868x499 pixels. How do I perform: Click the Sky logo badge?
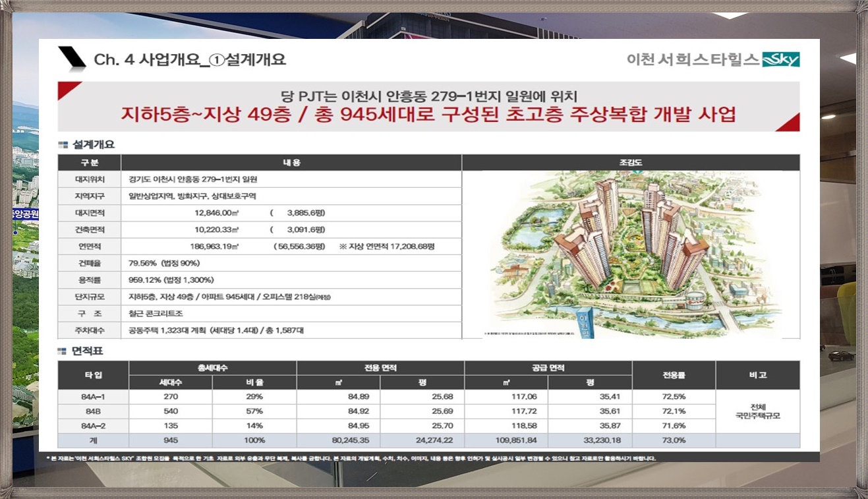tap(781, 59)
